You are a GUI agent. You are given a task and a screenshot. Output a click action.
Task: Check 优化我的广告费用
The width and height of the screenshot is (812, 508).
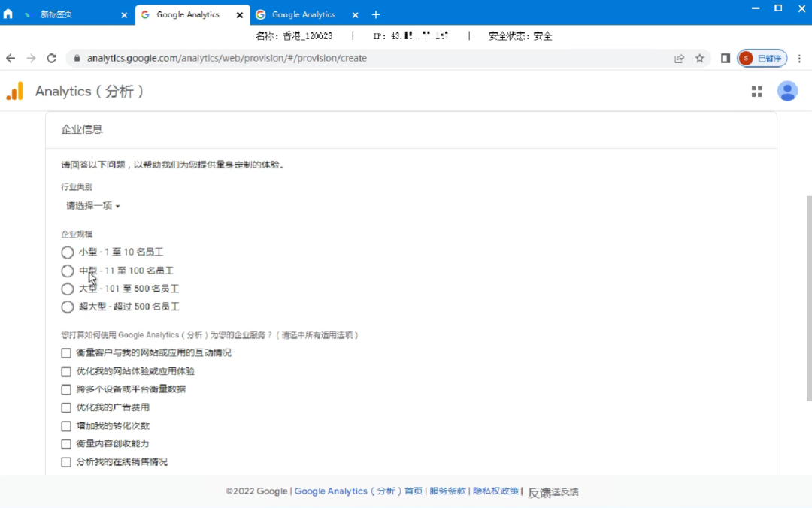tap(66, 407)
